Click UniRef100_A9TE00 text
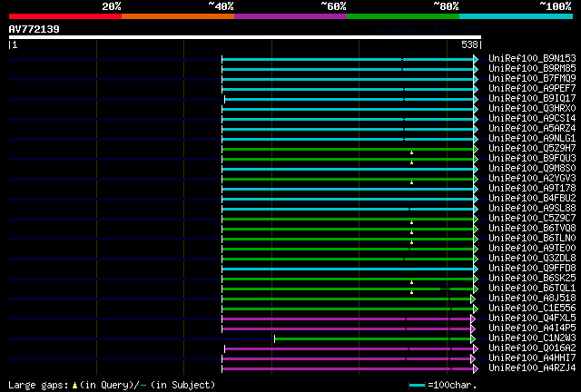Image resolution: width=581 pixels, height=392 pixels. click(x=532, y=249)
